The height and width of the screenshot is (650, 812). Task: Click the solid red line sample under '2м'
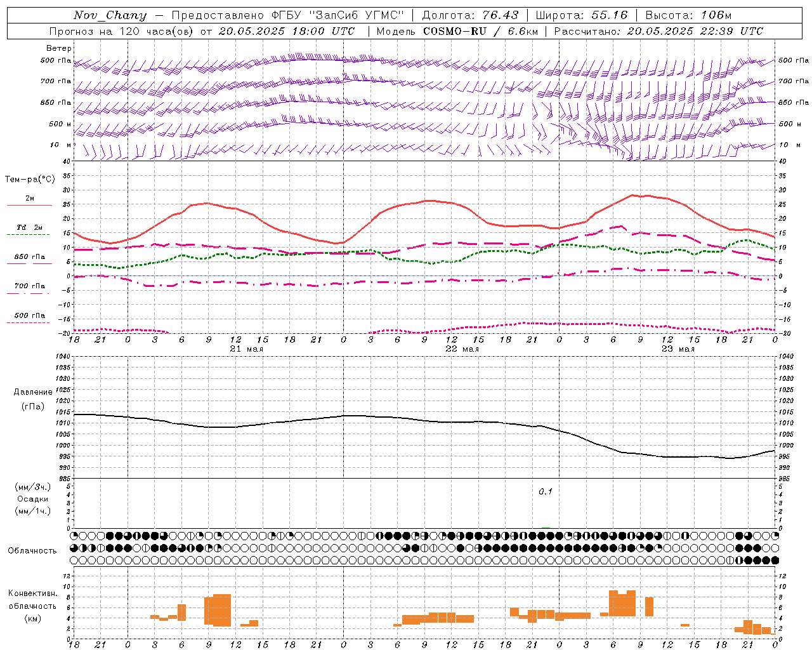point(29,205)
